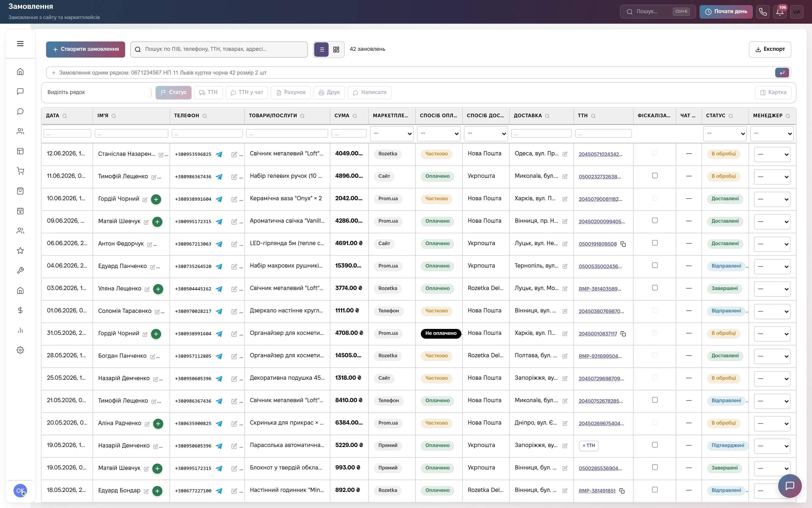Screen dimensions: 812x508
Task: Switch to list view layout icon
Action: [322, 50]
